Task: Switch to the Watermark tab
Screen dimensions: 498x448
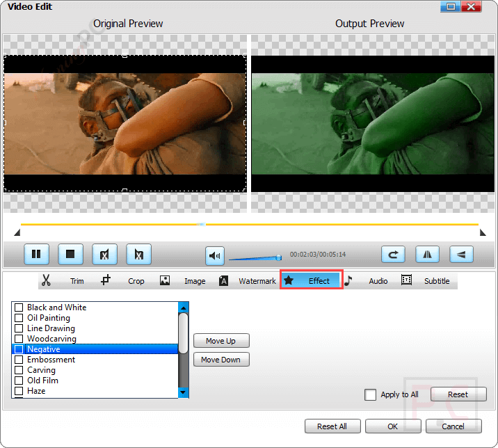Action: click(x=257, y=281)
